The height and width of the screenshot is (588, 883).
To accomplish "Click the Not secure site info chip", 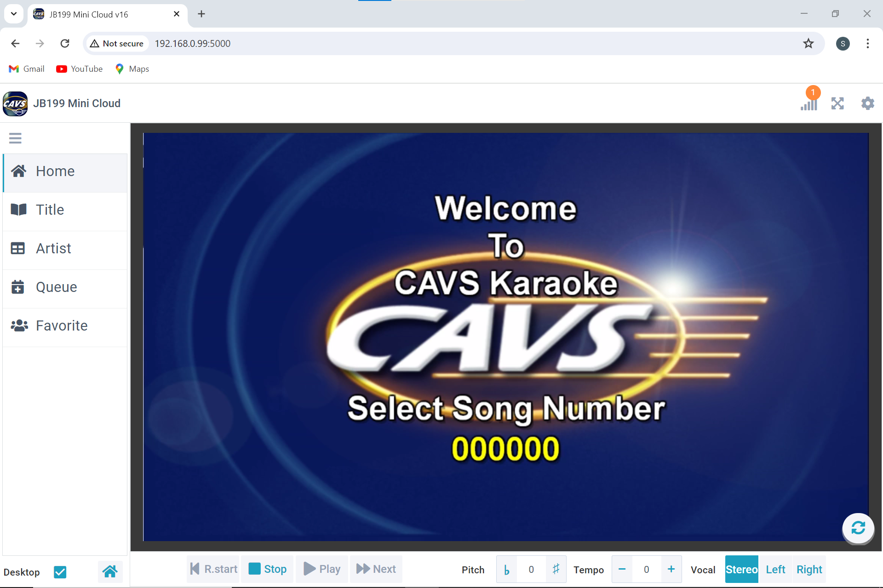I will (x=117, y=43).
